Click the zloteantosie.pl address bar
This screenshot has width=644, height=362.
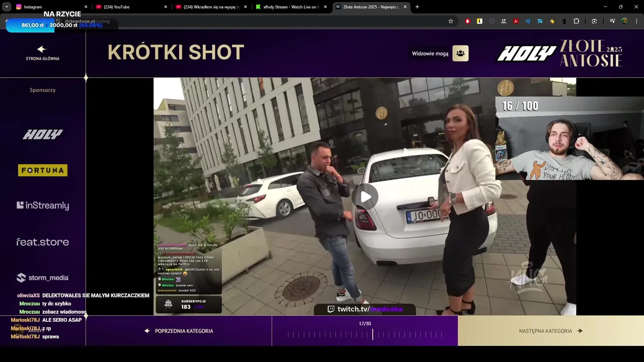252,21
